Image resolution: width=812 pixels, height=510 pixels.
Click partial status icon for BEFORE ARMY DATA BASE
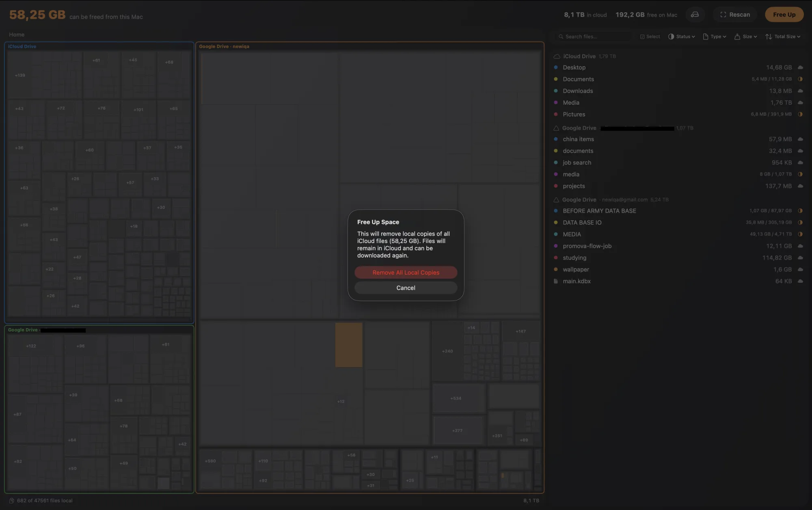tap(800, 211)
